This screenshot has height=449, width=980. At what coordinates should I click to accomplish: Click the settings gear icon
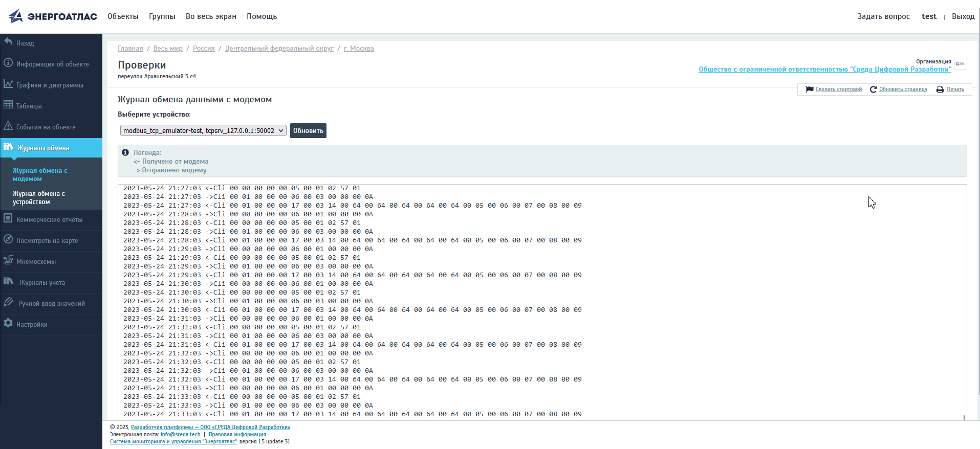tap(8, 323)
